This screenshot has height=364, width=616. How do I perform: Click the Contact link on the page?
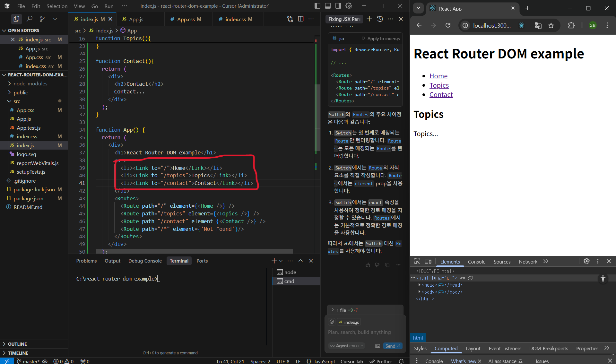coord(441,95)
